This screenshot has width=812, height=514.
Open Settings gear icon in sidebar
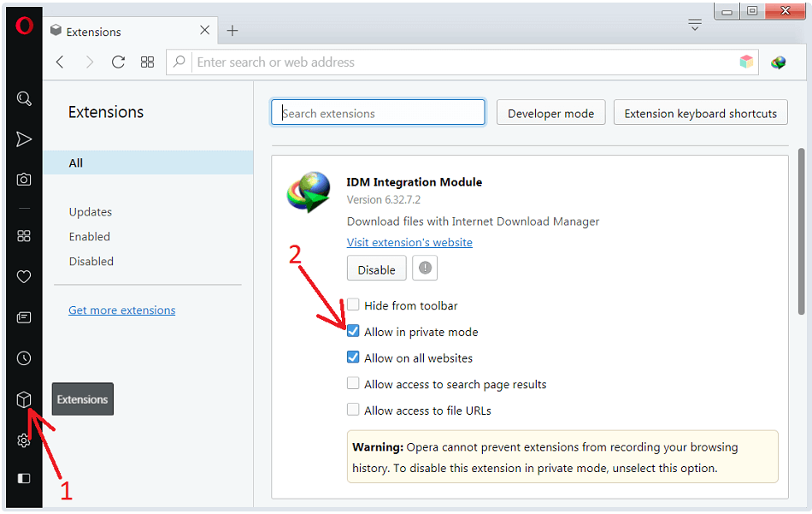(24, 440)
